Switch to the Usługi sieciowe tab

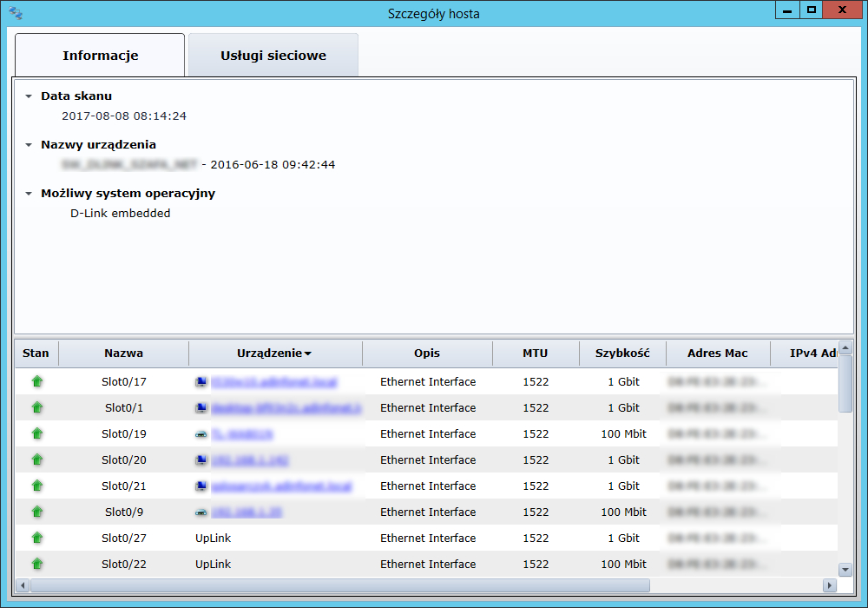[x=273, y=56]
